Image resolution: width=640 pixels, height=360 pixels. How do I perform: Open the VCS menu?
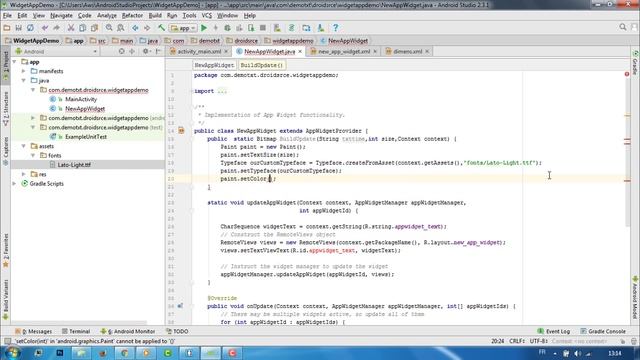pos(207,16)
